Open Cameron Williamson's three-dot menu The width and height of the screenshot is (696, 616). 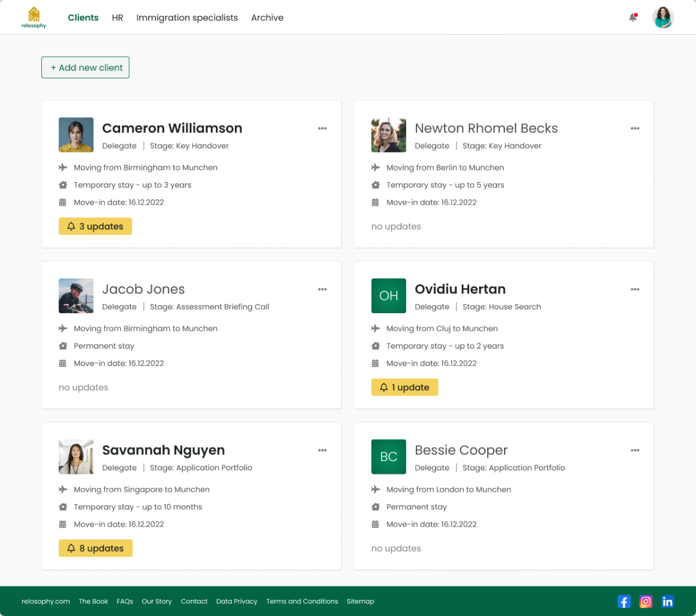322,128
